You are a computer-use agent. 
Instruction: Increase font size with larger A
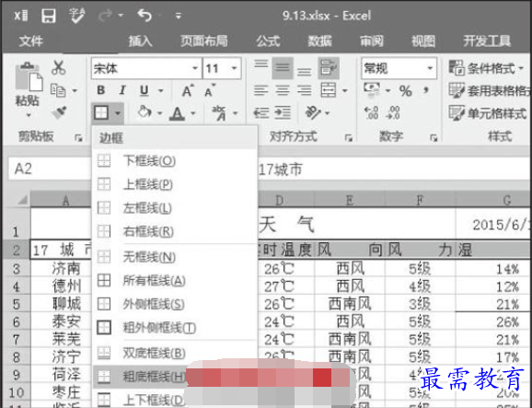tap(188, 90)
